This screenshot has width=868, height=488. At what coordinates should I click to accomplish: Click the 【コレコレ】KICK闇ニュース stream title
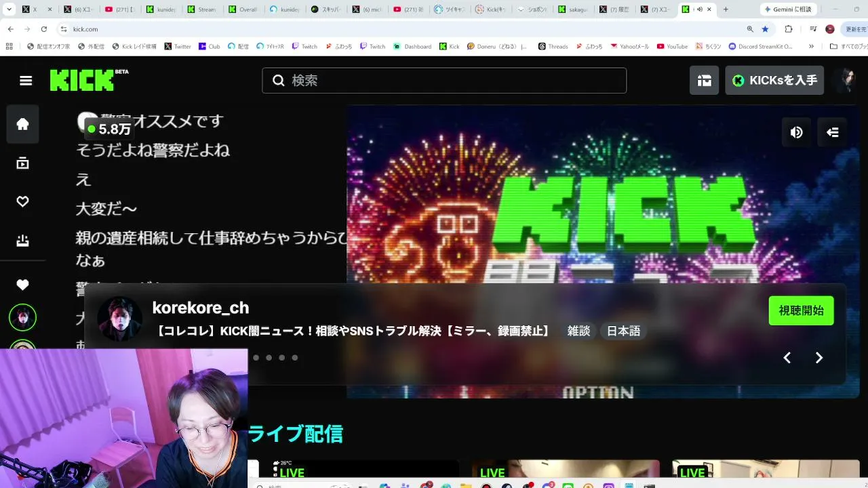coord(353,331)
